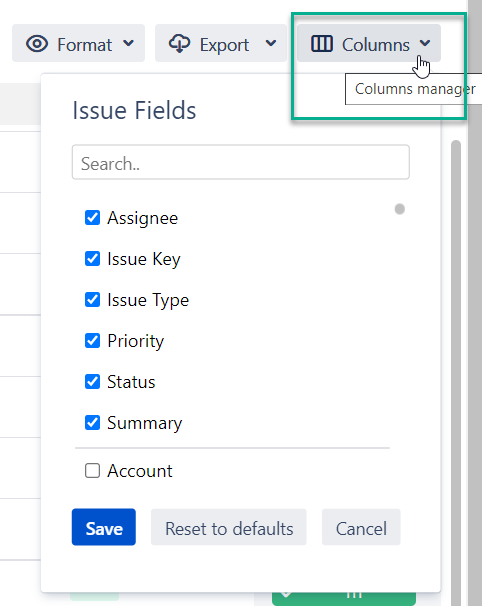Open the Columns dropdown chevron
This screenshot has height=606, width=482.
click(x=425, y=43)
